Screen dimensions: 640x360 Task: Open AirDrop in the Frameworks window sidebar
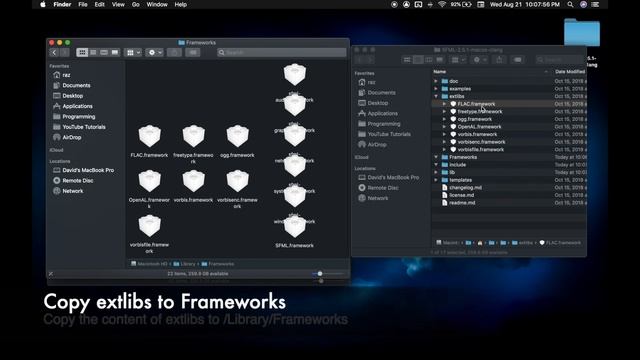coord(67,138)
